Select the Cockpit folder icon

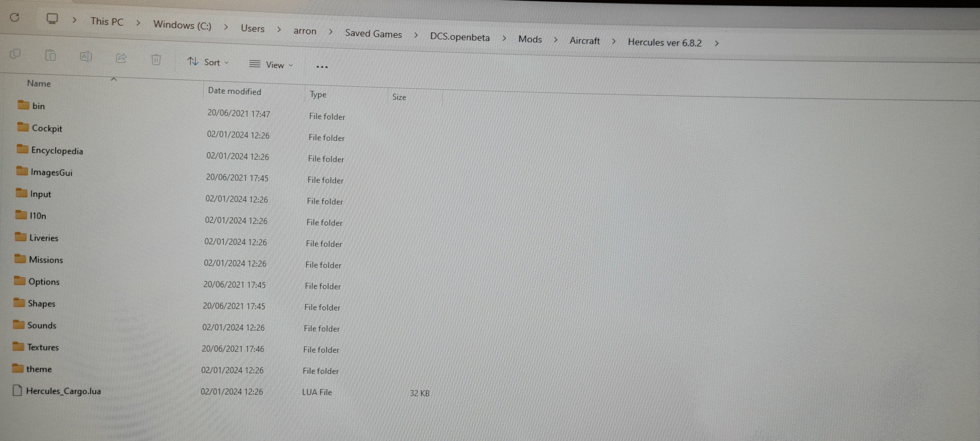23,127
